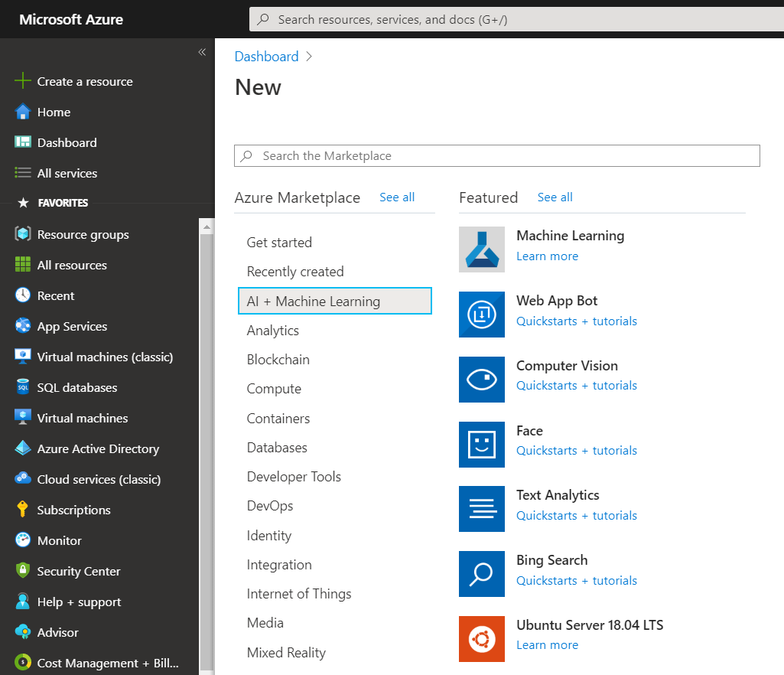Click the Search the Marketplace field
Viewport: 784px width, 675px height.
pos(497,156)
